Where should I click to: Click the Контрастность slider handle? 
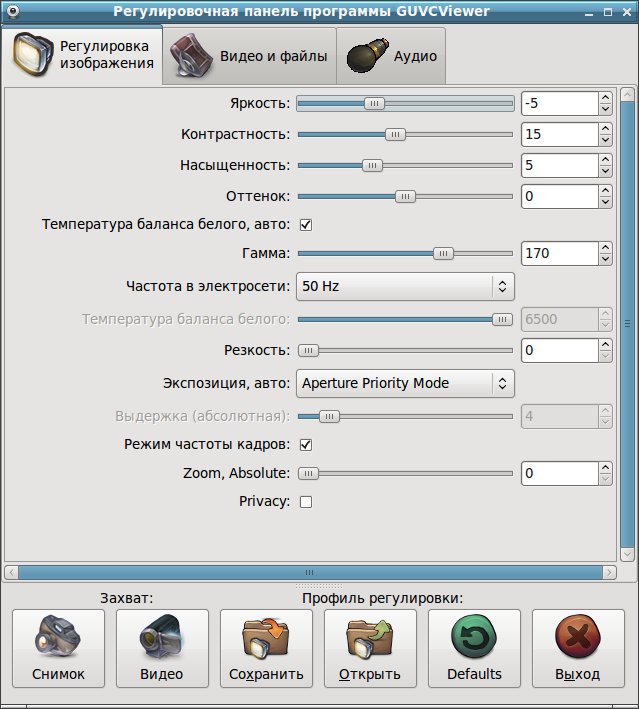point(395,135)
